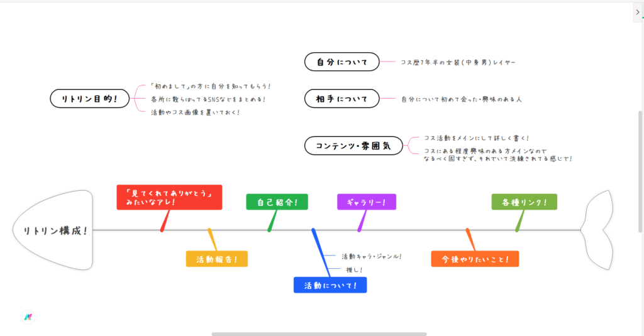Image resolution: width=644 pixels, height=336 pixels.
Task: Click the 活動キャラ・ジャンル! subtopic
Action: click(x=371, y=256)
